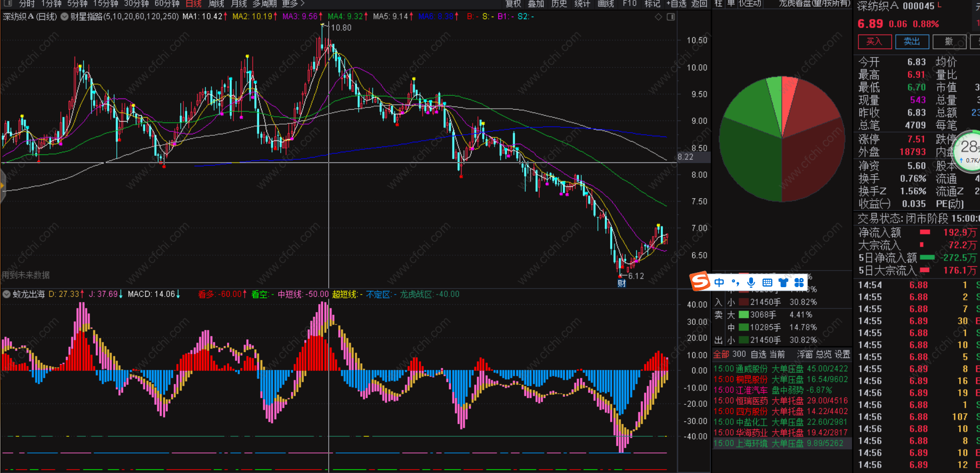
Task: Click the 财 marker below the 6.12 low
Action: point(622,283)
